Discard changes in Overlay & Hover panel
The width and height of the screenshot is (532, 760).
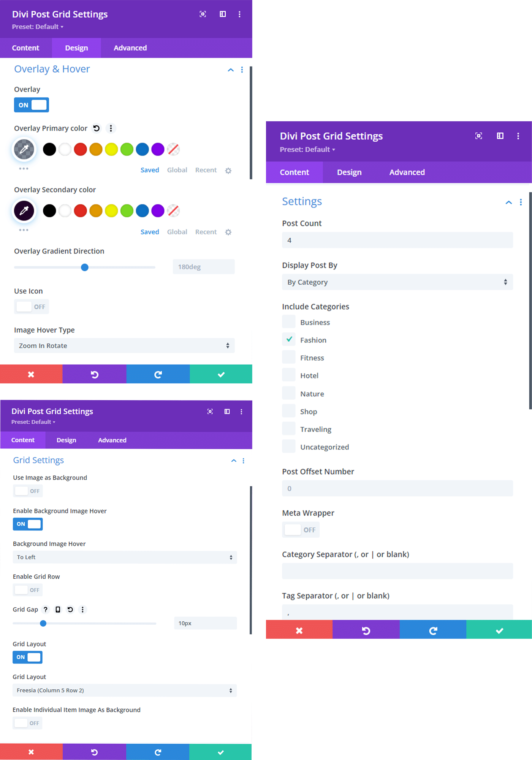click(31, 374)
